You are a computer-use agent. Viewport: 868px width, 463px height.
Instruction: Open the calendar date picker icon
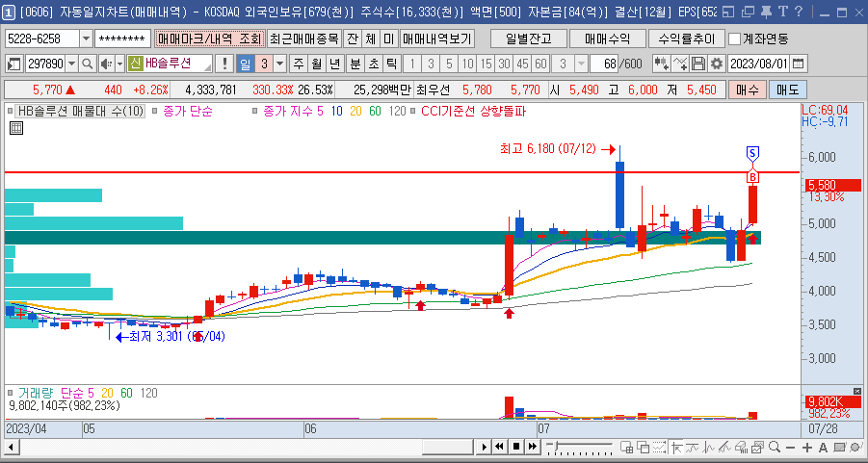click(798, 64)
